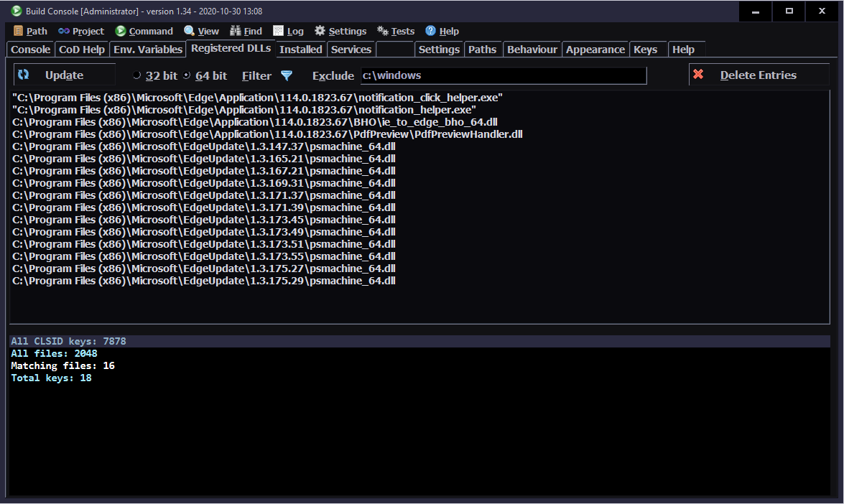Switch to the Services tab
This screenshot has height=504, width=844.
coord(351,50)
